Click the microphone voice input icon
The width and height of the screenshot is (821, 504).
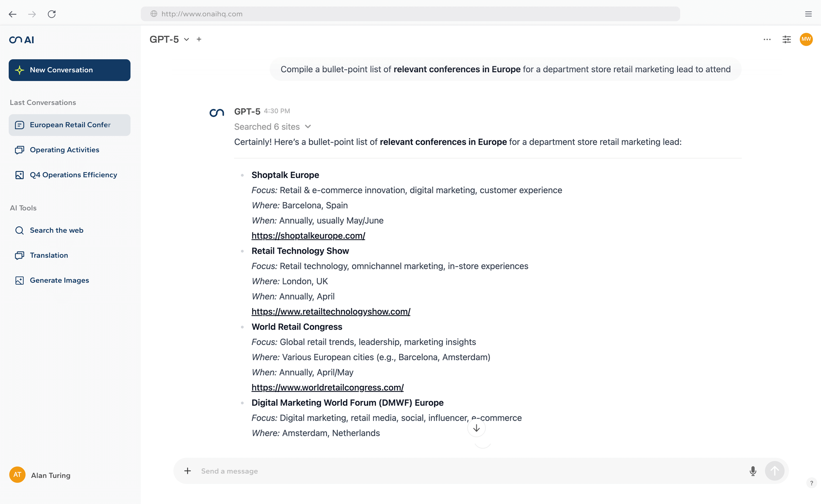click(x=753, y=471)
